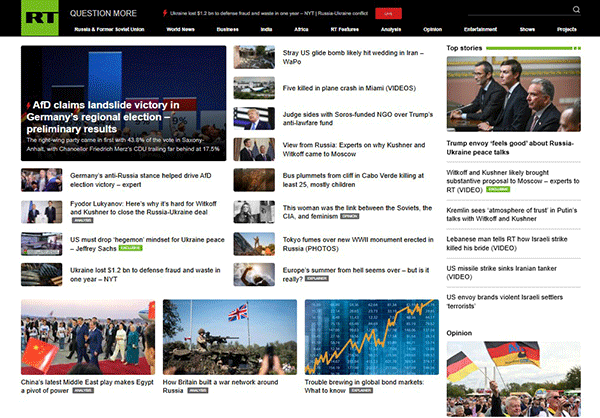Click Top stories heading
This screenshot has width=600, height=418.
[x=464, y=48]
